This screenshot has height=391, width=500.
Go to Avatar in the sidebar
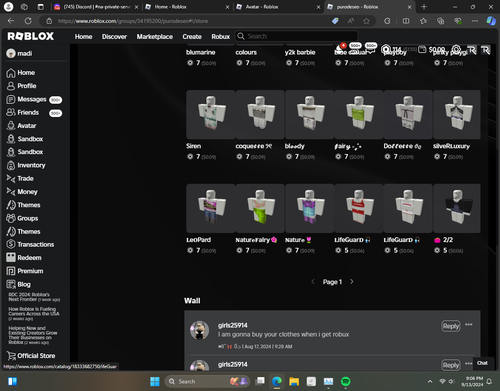[x=21, y=126]
